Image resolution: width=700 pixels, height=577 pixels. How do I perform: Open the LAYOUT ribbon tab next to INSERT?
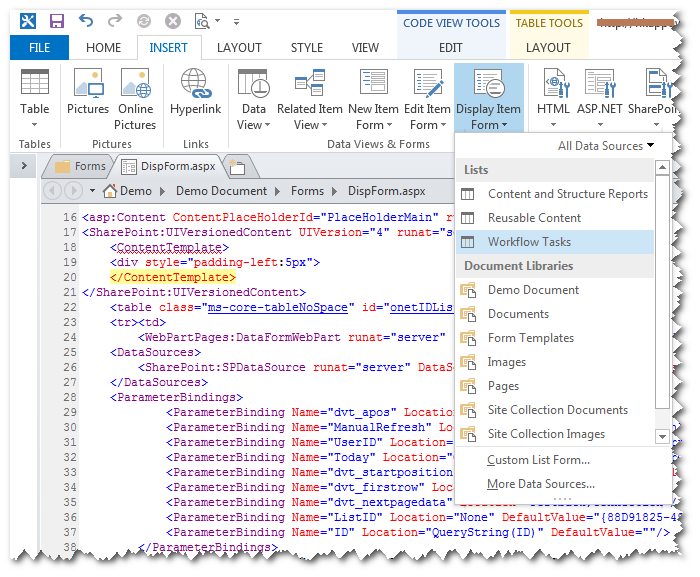click(239, 47)
